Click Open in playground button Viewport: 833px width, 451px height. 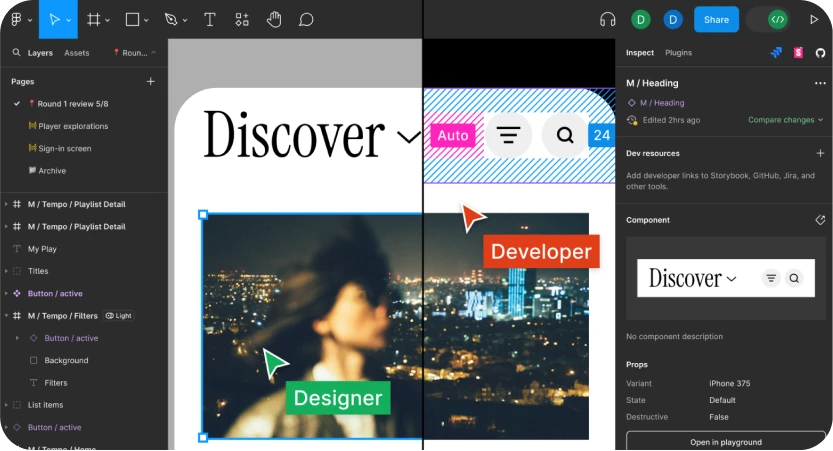[x=725, y=441]
